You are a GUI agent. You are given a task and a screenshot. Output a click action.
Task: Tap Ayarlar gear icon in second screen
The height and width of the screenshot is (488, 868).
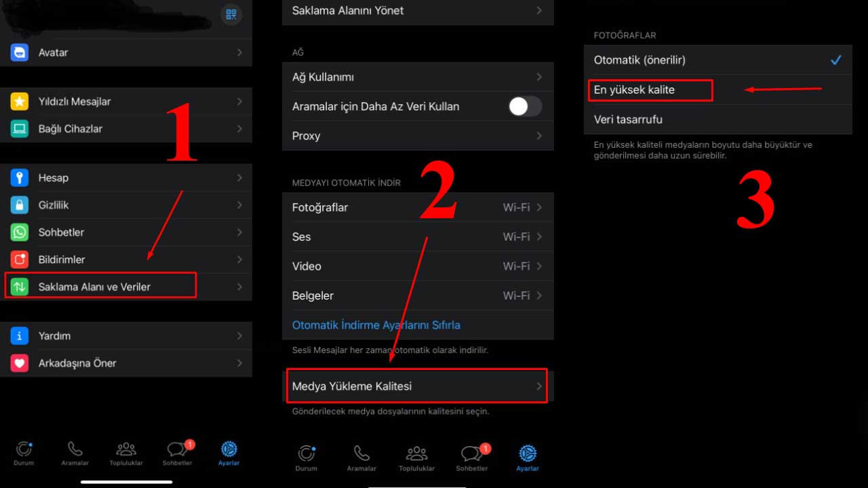528,453
